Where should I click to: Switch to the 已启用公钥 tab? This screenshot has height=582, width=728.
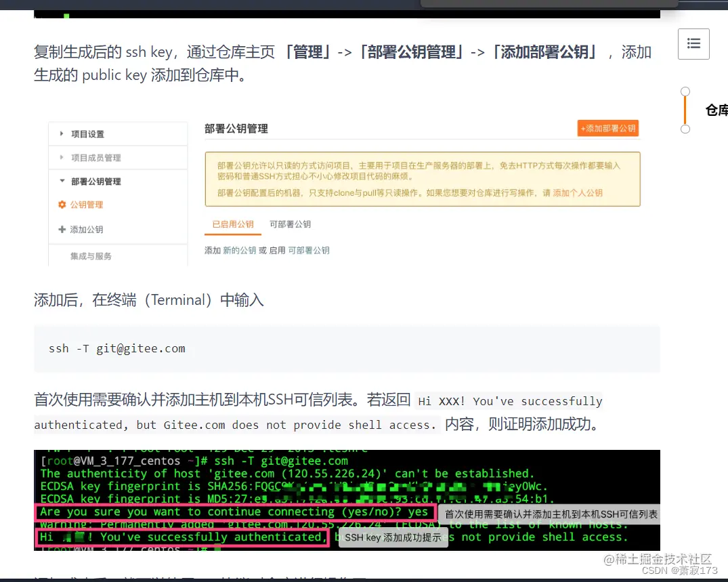233,225
